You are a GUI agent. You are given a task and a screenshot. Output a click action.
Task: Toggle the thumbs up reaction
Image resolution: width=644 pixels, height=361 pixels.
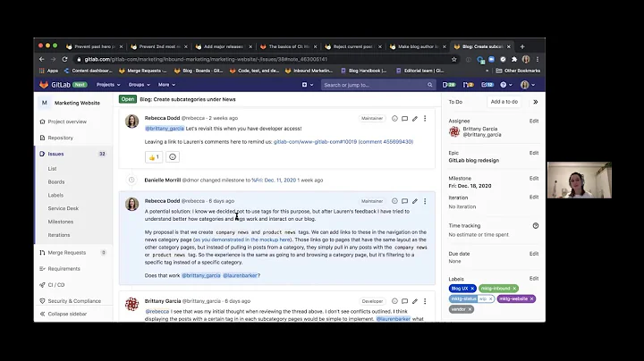click(x=154, y=156)
